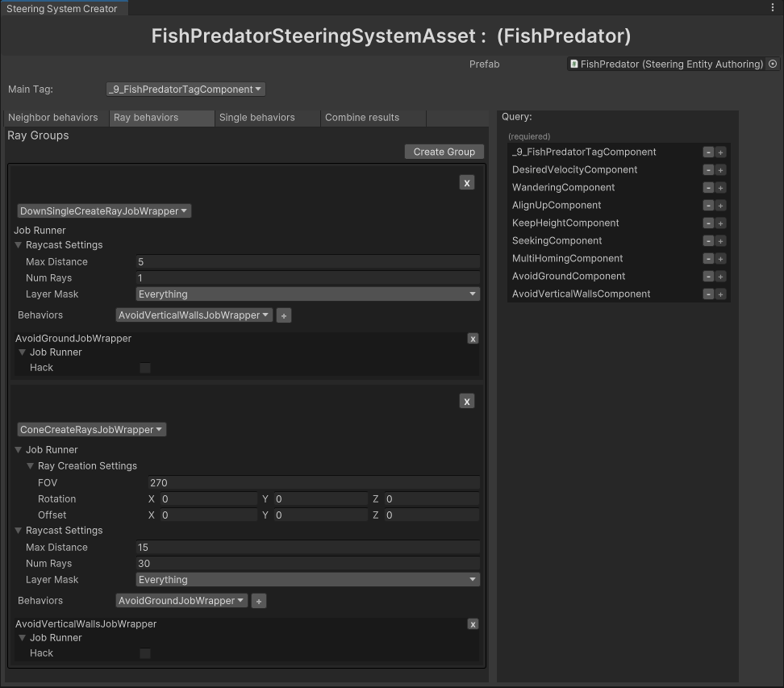Enable Hack checkbox under AvoidGroundJobWrapper
Screen dimensions: 784x688
tap(145, 368)
